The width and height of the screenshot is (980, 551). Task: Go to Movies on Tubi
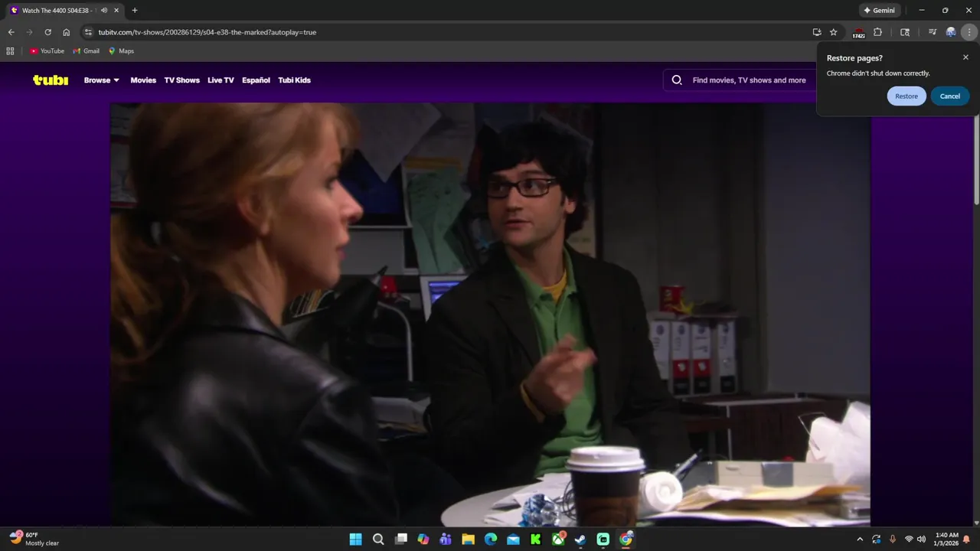pyautogui.click(x=143, y=80)
